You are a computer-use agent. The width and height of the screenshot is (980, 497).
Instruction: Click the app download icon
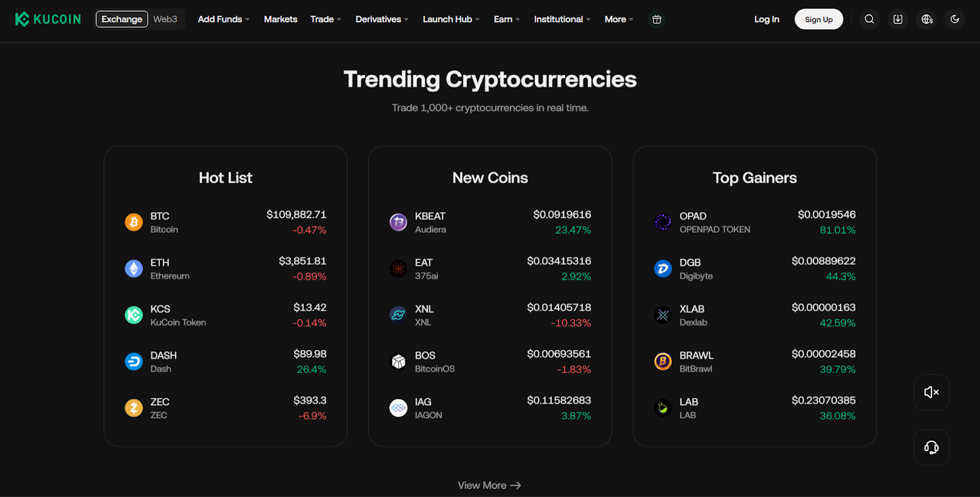click(897, 19)
